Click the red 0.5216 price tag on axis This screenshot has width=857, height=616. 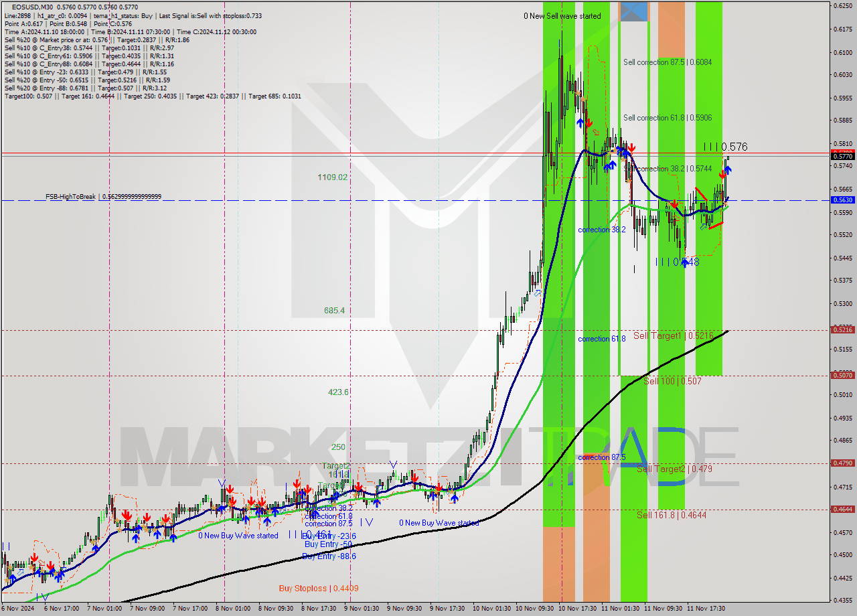842,329
